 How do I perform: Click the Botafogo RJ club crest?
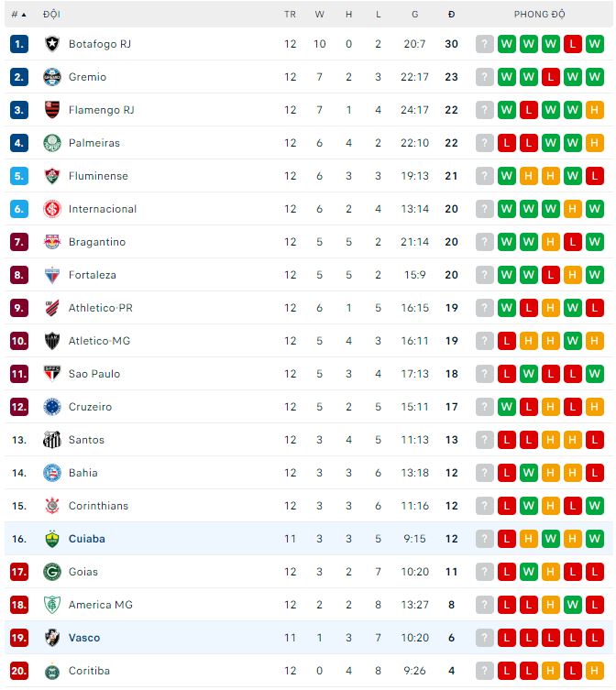click(x=52, y=44)
